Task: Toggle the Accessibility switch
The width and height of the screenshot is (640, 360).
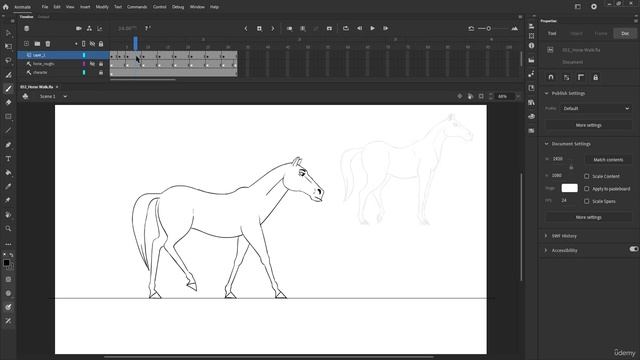Action: [633, 249]
